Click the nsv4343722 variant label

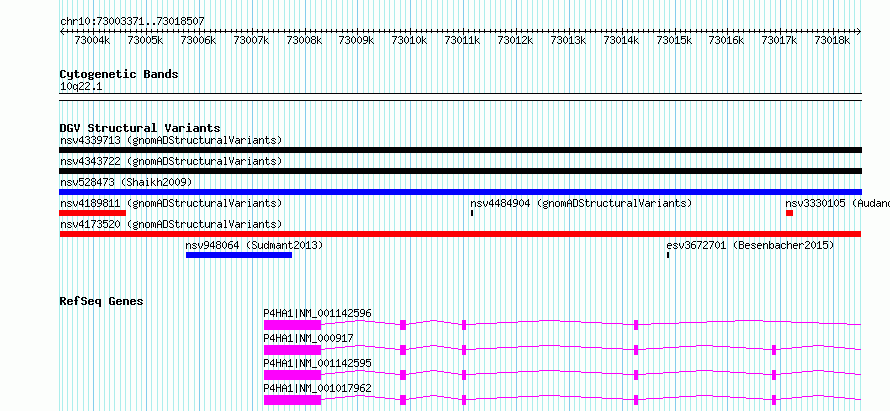171,161
